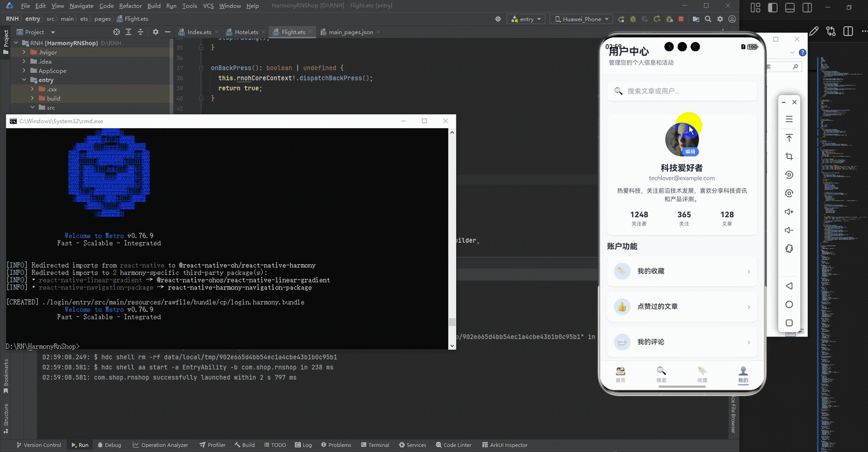Expand the .hvigor folder
The height and width of the screenshot is (452, 868).
coord(24,53)
